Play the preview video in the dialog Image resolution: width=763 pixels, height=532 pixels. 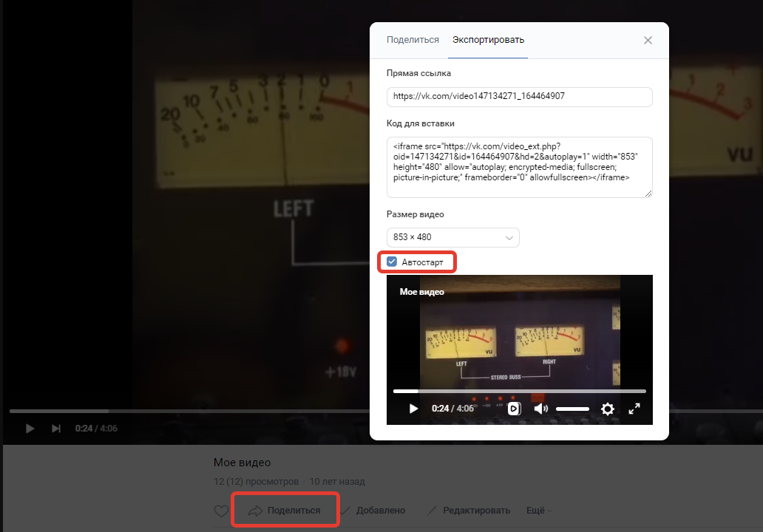(x=413, y=409)
